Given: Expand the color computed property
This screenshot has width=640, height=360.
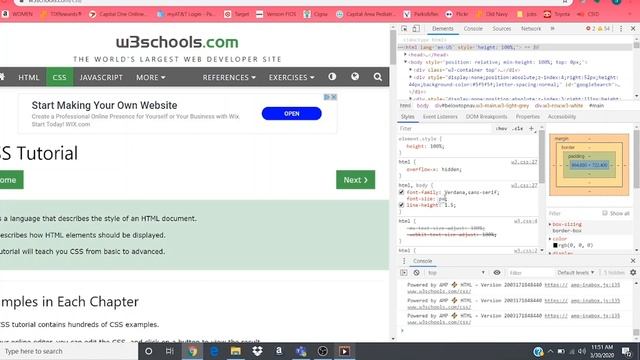Looking at the screenshot, I should 550,239.
